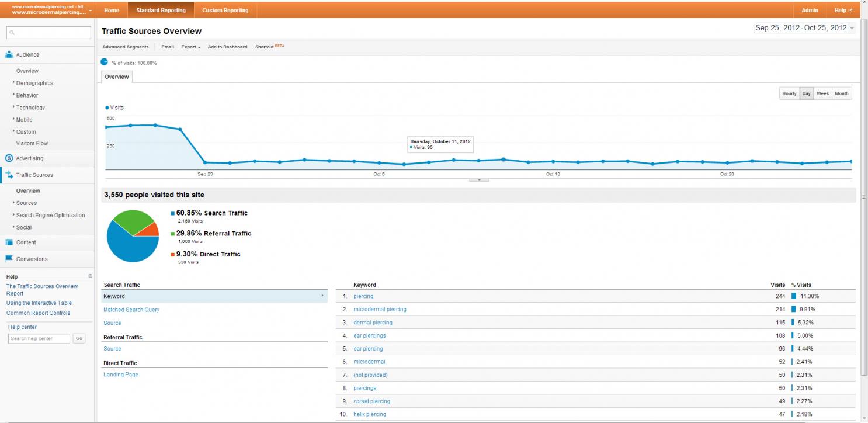
Task: Open the 'dermal piercing' keyword
Action: click(373, 323)
